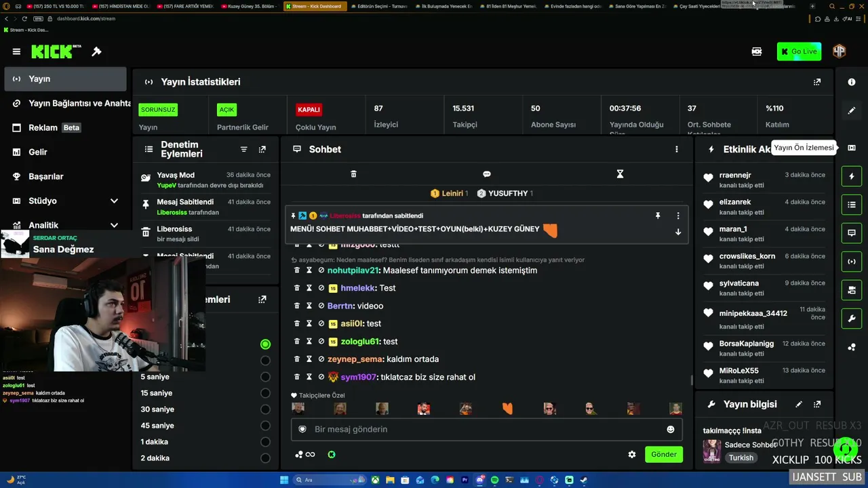Open Yayın Bağlantısı ve Anahtarı page

(x=65, y=103)
